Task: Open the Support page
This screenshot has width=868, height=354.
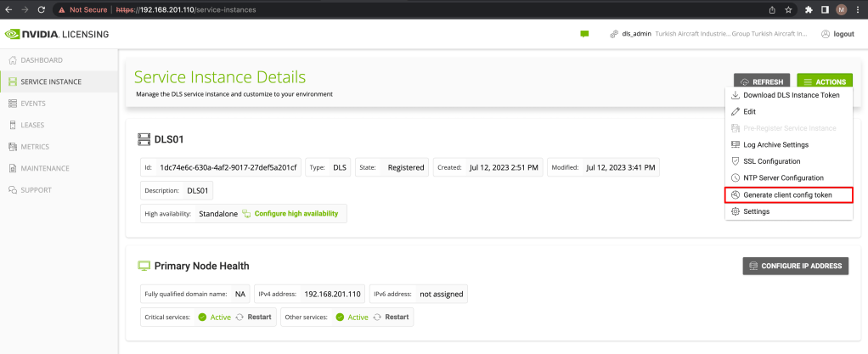Action: pos(36,189)
